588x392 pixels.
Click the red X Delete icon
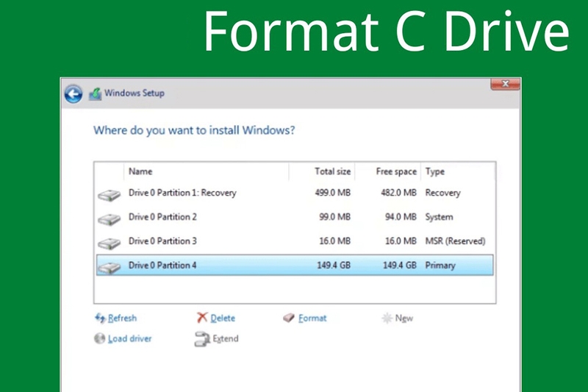click(x=202, y=318)
